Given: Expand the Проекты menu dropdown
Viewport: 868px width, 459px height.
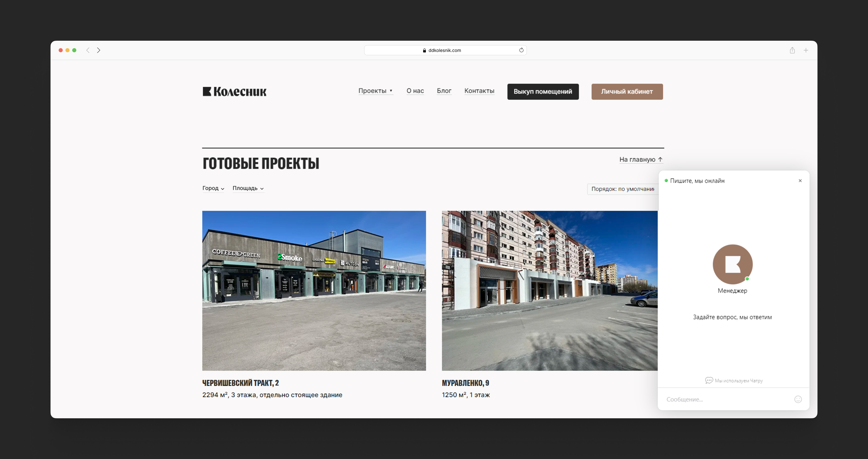Looking at the screenshot, I should pos(375,91).
